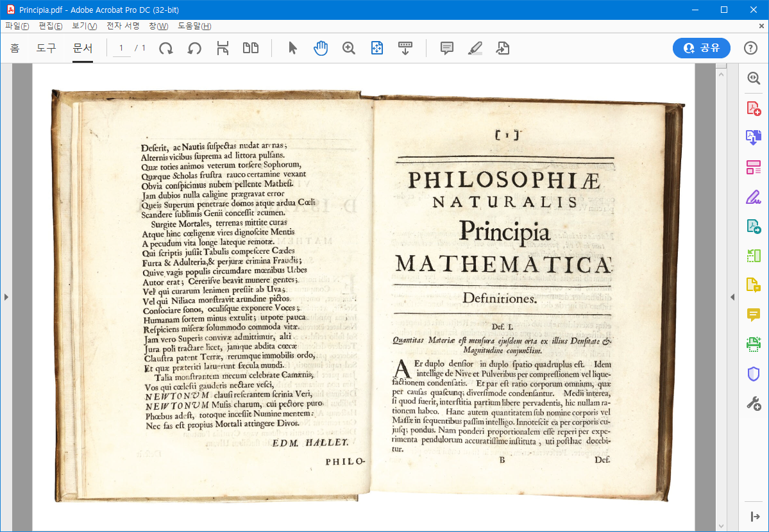
Task: Open the Create PDF tool in sidebar
Action: (754, 108)
